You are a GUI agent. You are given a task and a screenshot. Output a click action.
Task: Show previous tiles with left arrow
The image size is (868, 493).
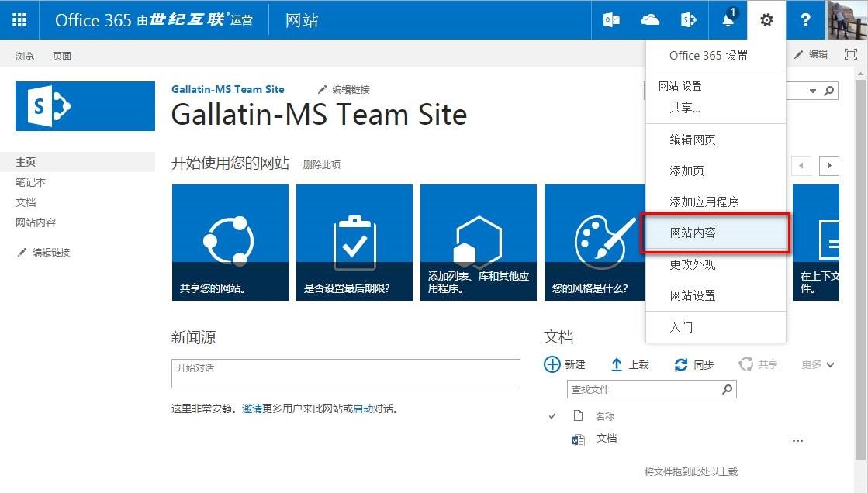pos(801,165)
